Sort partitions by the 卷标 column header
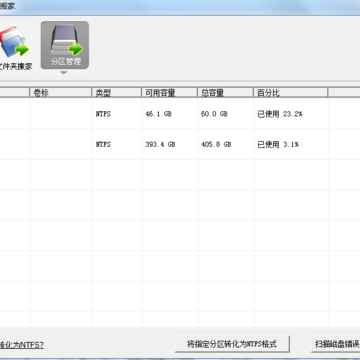Viewport: 360px width, 360px height. point(61,93)
